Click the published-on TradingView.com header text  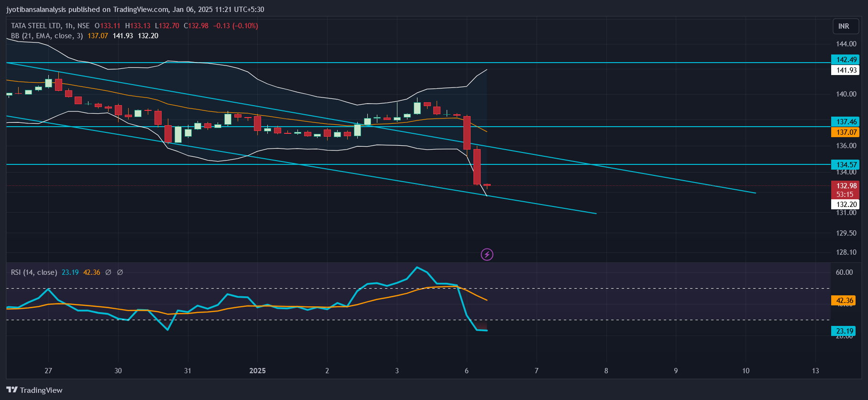pyautogui.click(x=135, y=10)
